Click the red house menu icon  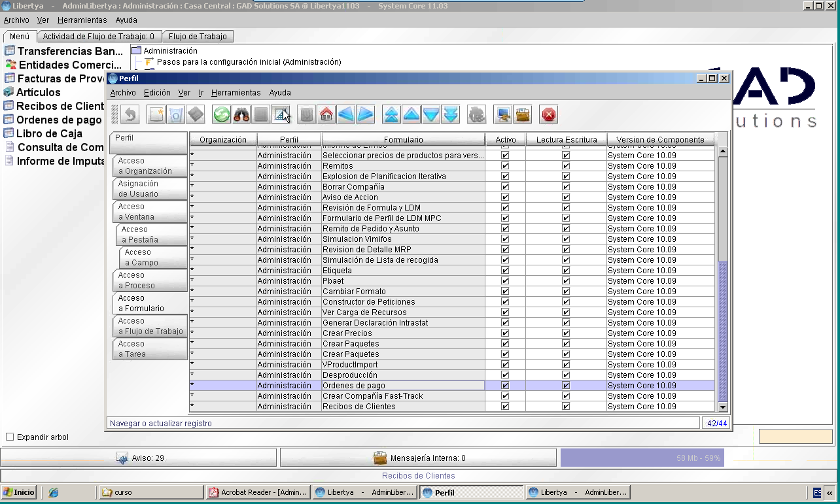tap(326, 115)
